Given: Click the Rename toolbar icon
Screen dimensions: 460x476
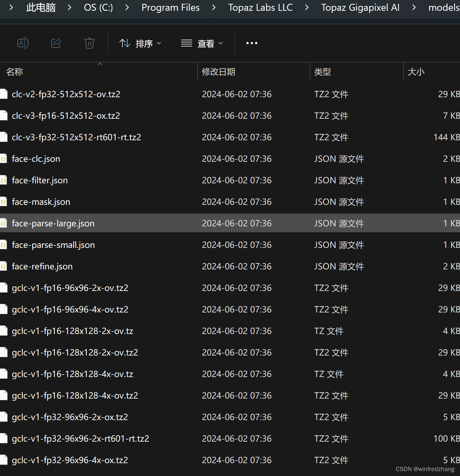Looking at the screenshot, I should (23, 43).
